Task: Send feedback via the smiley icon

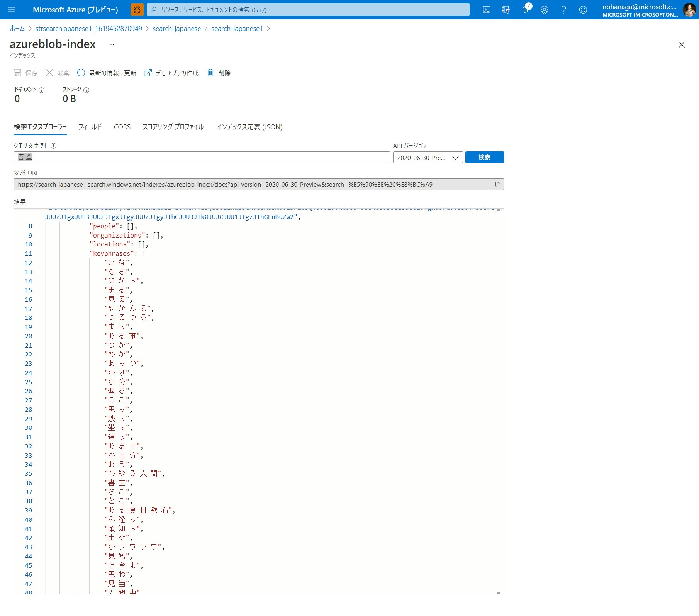Action: coord(583,10)
